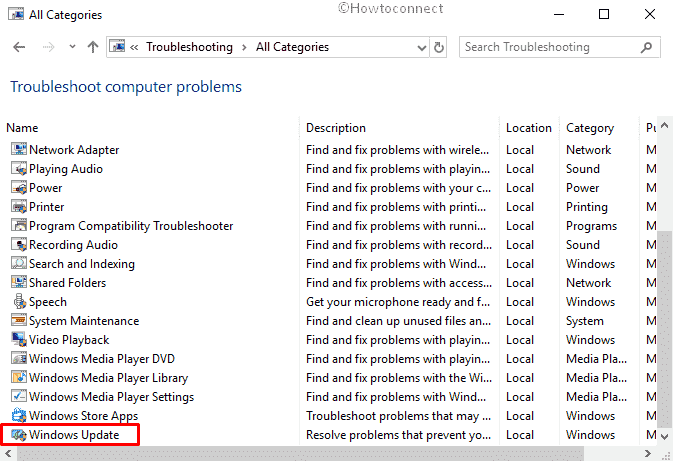The image size is (673, 461).
Task: Click the Power troubleshooter icon
Action: [x=19, y=188]
